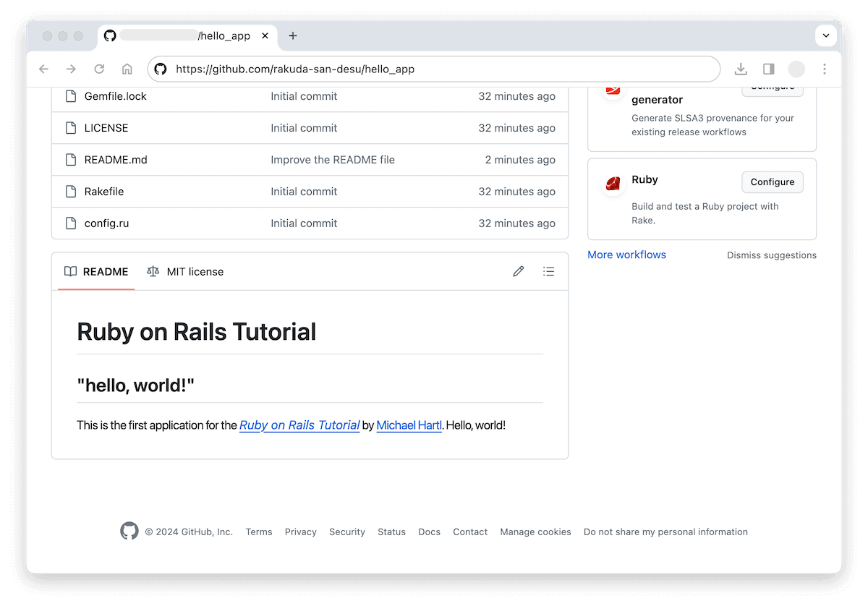Click the file icon beside README.md

coord(71,160)
